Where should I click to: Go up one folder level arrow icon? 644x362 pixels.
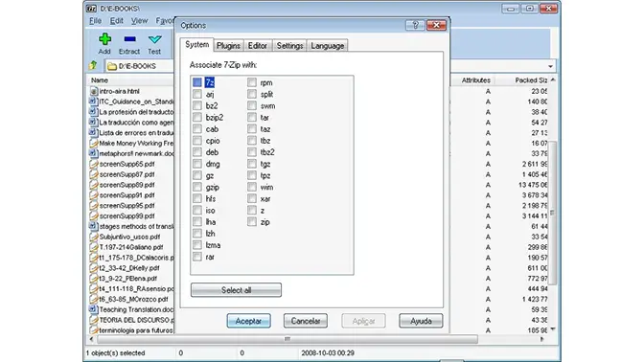93,65
